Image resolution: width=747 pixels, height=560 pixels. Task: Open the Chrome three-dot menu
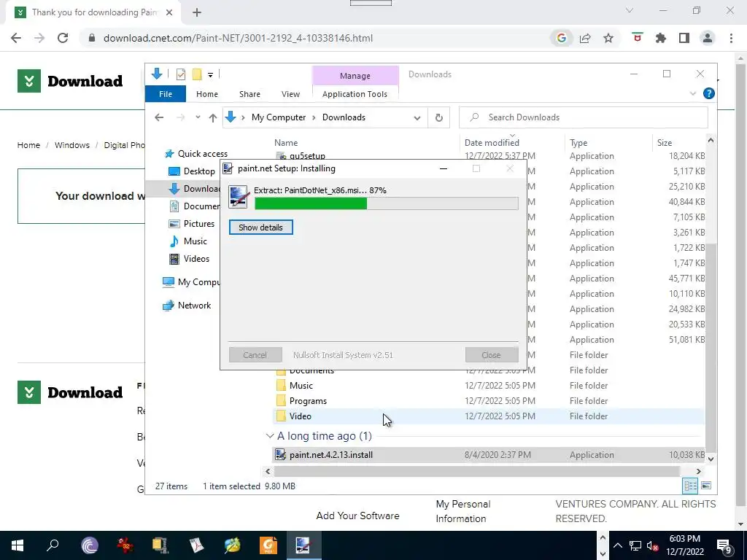click(x=731, y=38)
